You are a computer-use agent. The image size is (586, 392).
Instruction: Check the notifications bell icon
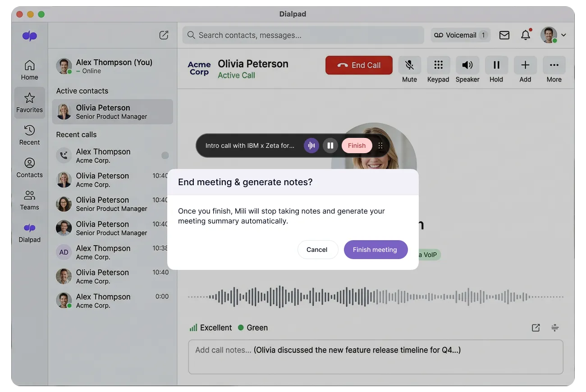[526, 35]
